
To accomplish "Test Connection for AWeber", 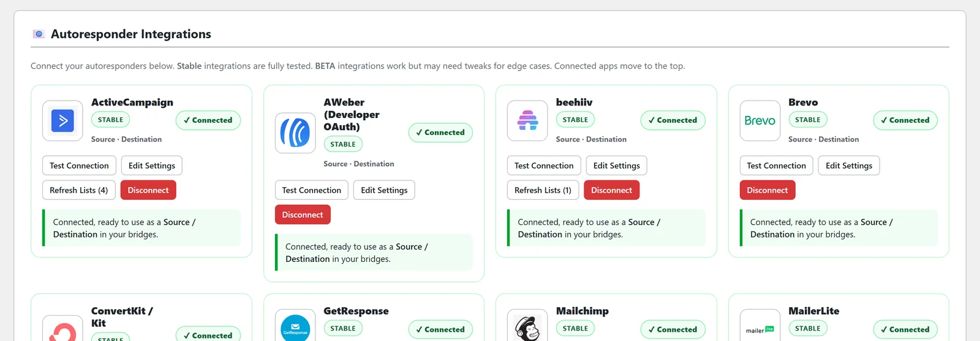I will pos(312,190).
